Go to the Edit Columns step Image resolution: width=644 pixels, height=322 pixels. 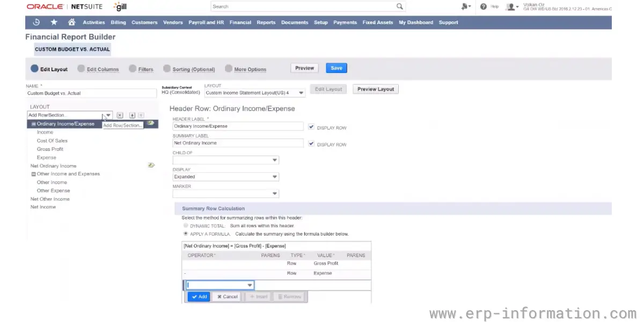tap(98, 69)
